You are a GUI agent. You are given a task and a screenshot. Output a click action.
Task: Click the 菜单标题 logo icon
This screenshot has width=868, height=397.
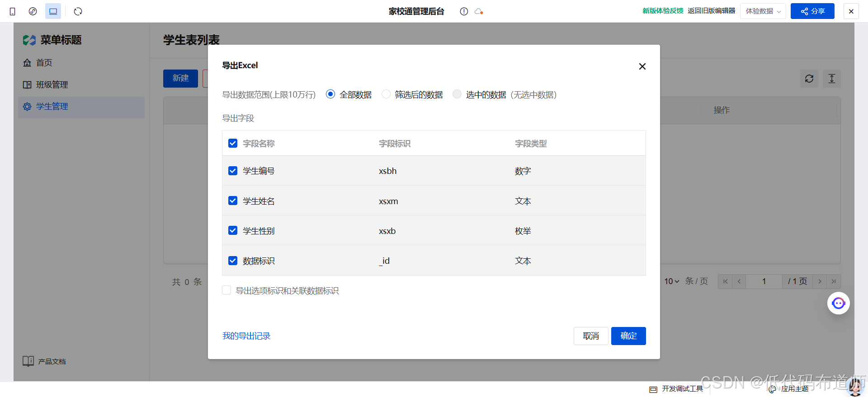(29, 40)
